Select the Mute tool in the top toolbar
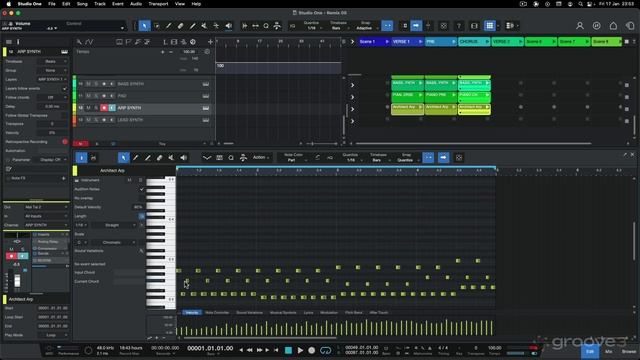The width and height of the screenshot is (640, 360). pyautogui.click(x=204, y=26)
